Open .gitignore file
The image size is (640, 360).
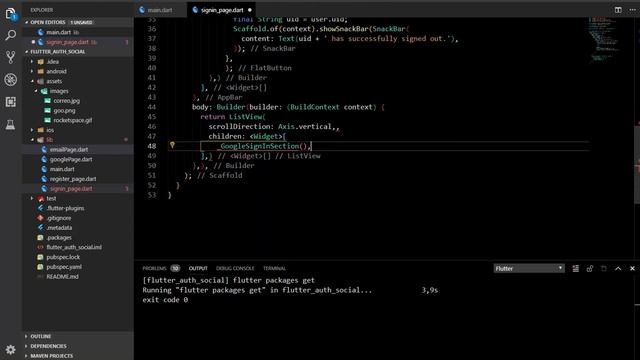pyautogui.click(x=78, y=218)
